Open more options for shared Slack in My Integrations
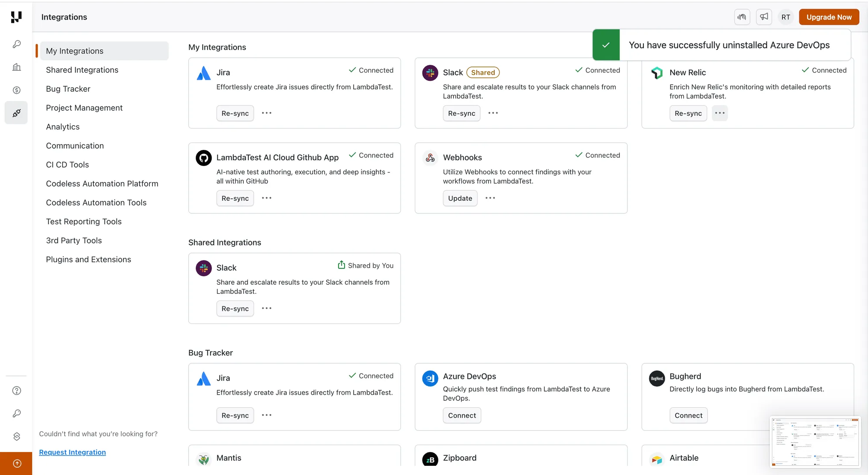 (x=493, y=113)
